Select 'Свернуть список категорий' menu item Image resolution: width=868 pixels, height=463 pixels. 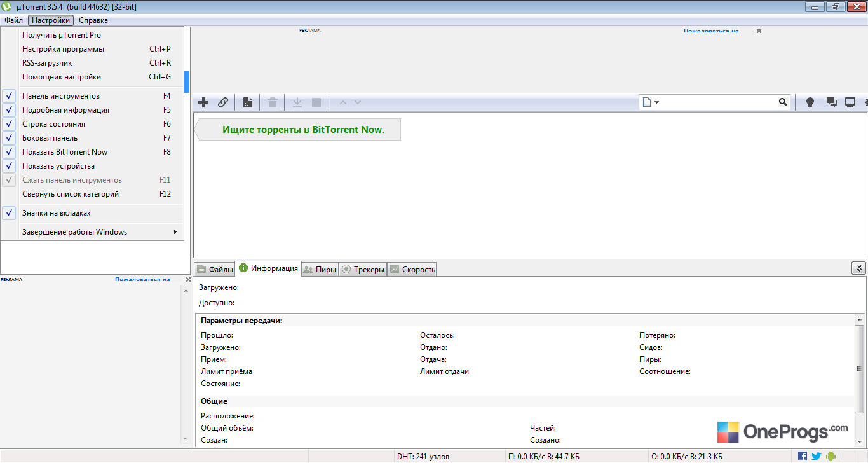92,194
